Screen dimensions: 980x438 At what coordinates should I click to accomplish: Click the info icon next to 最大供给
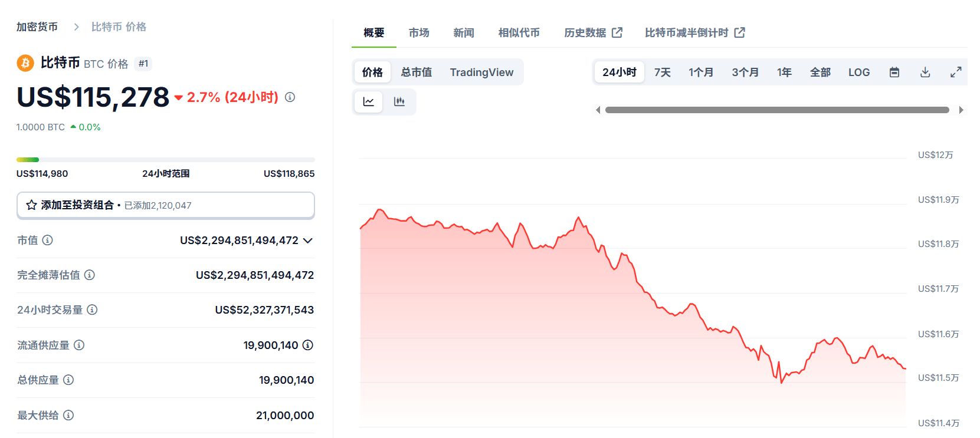pyautogui.click(x=68, y=415)
